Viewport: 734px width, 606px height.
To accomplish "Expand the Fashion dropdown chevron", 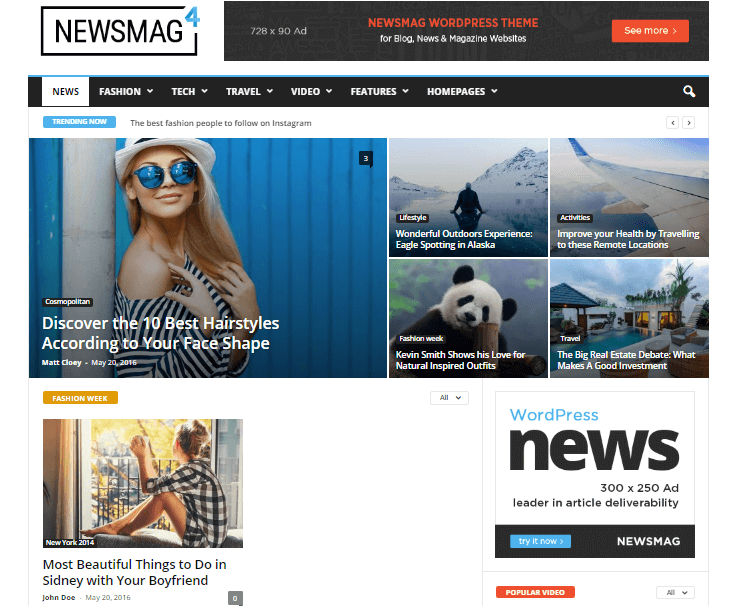I will click(150, 91).
